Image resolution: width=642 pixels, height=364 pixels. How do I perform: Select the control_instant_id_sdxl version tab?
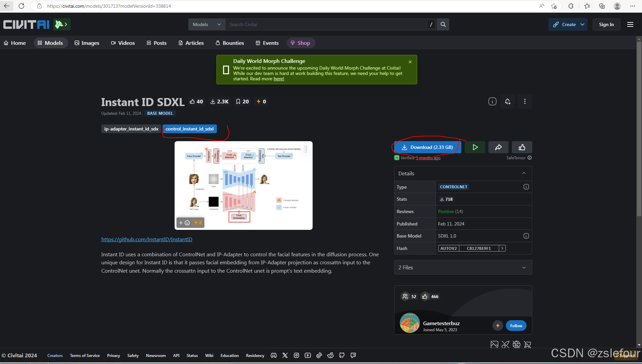click(190, 129)
